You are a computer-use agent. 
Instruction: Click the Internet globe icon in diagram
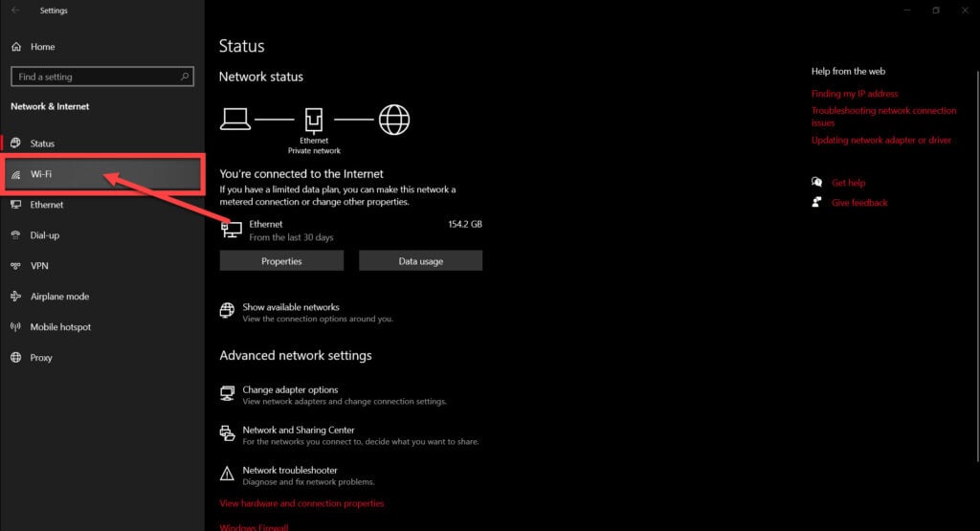click(394, 120)
